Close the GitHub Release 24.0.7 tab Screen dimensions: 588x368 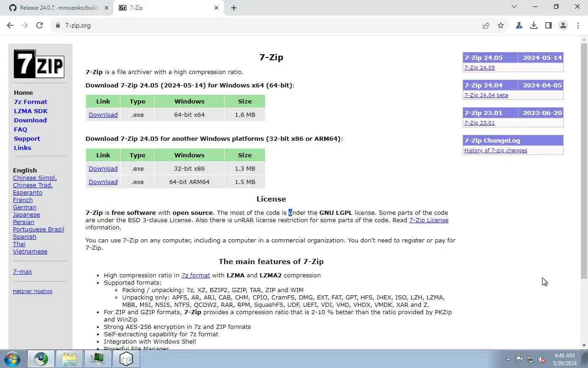pos(106,8)
